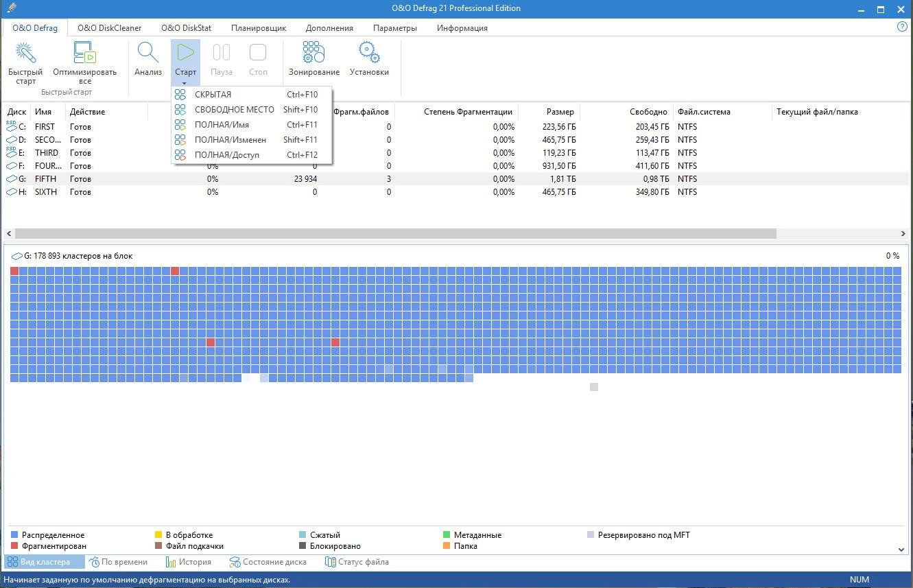
Task: Select the THIRD drive name
Action: click(47, 152)
